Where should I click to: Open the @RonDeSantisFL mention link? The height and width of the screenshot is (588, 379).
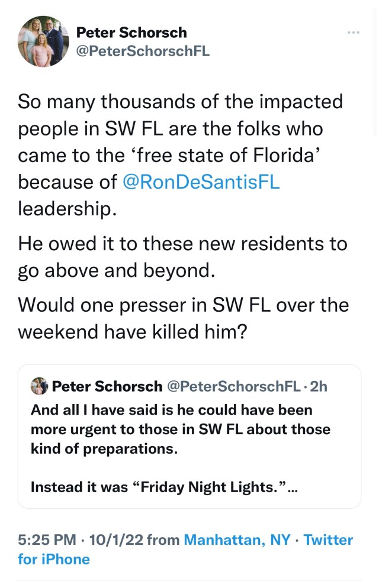[x=201, y=182]
